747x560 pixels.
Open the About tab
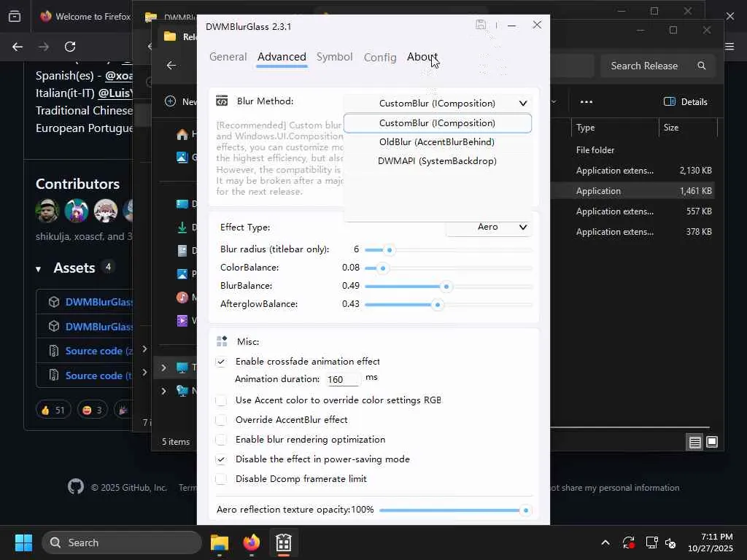(422, 57)
